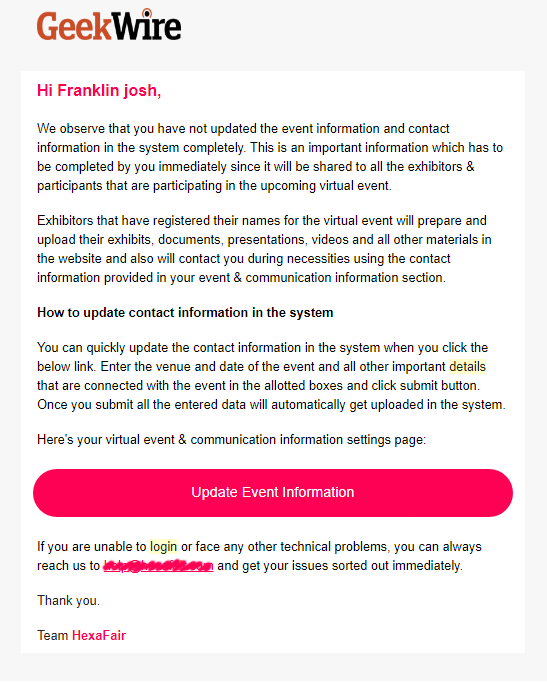Click the highlighted word "details"
This screenshot has height=684, width=547.
[467, 366]
